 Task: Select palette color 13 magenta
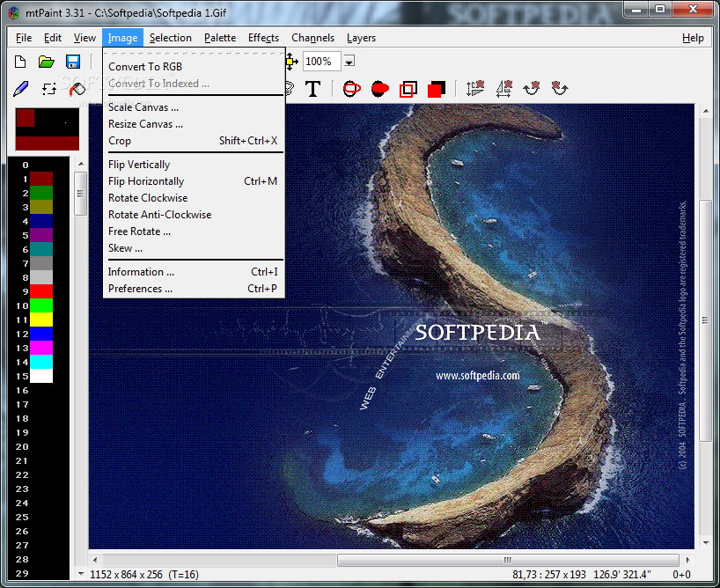[41, 348]
